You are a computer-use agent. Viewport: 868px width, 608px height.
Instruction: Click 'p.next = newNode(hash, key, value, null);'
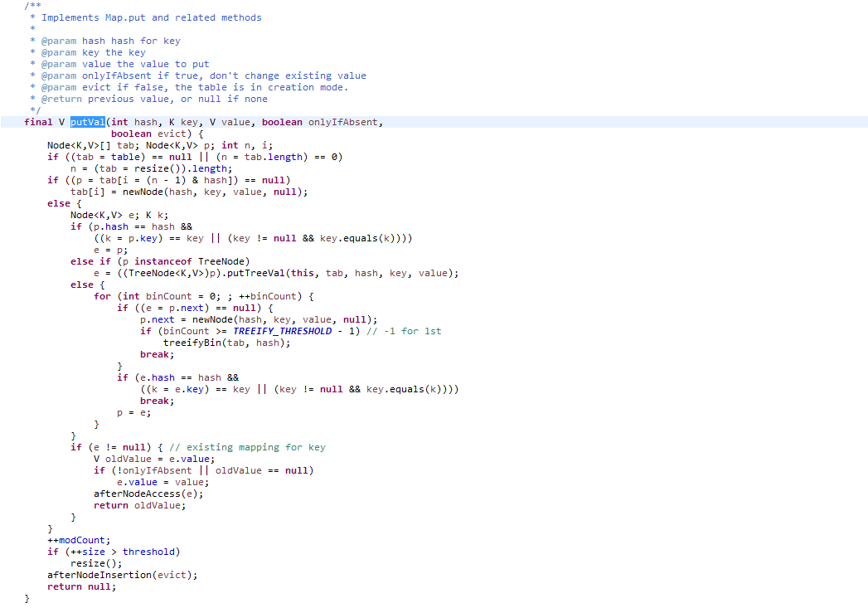(259, 320)
